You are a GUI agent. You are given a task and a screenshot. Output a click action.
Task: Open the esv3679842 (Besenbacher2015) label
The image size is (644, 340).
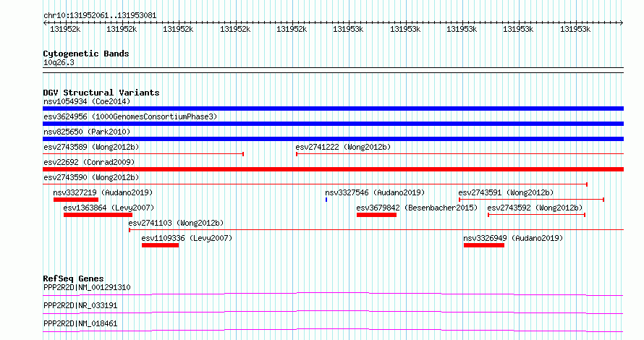point(417,208)
